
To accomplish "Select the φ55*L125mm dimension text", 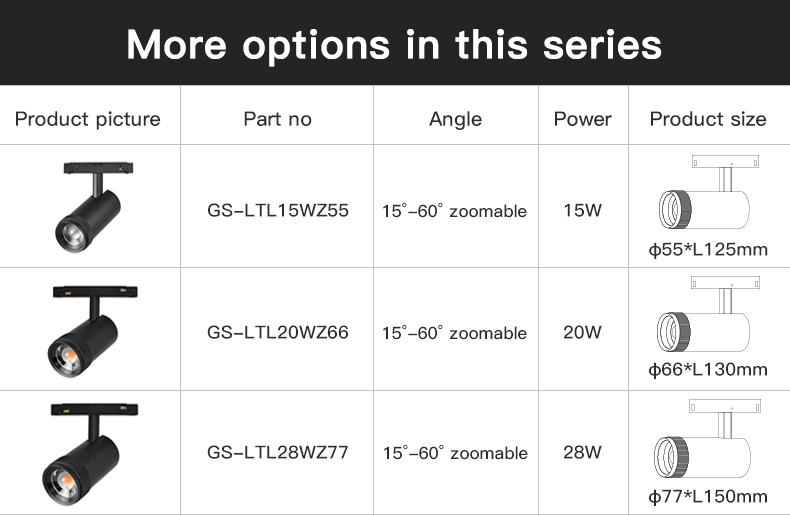I will [708, 249].
